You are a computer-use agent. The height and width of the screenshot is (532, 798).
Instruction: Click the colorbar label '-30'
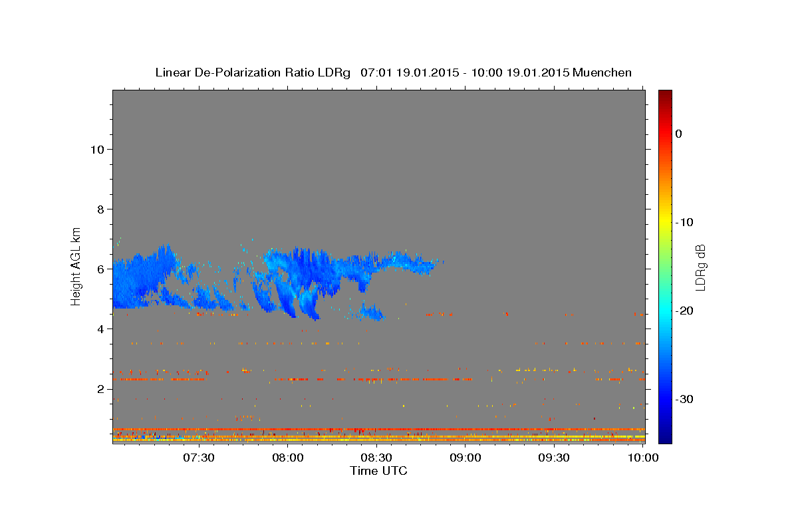[685, 399]
